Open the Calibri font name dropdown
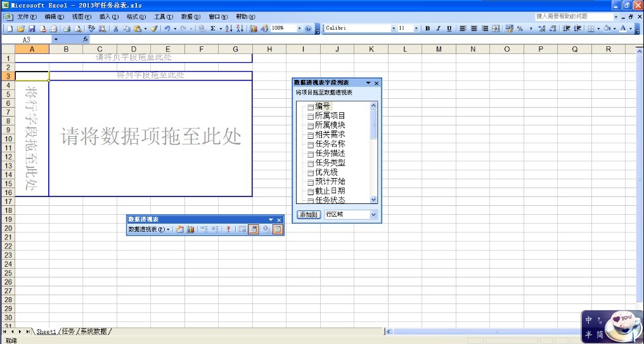 click(x=393, y=29)
